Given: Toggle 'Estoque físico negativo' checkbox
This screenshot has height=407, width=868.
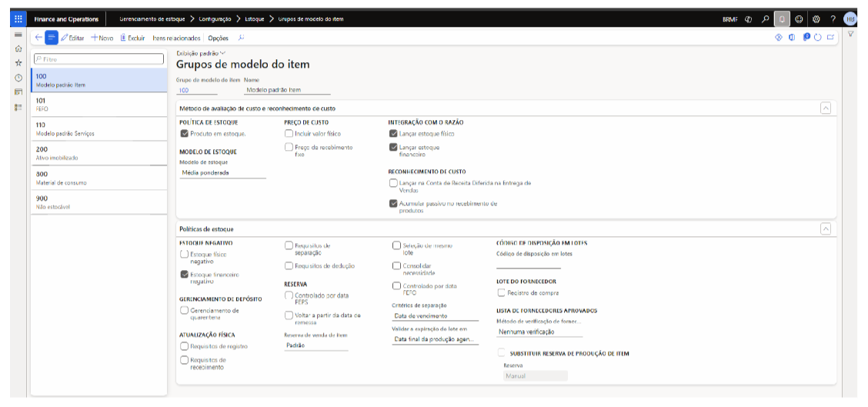Looking at the screenshot, I should point(184,253).
